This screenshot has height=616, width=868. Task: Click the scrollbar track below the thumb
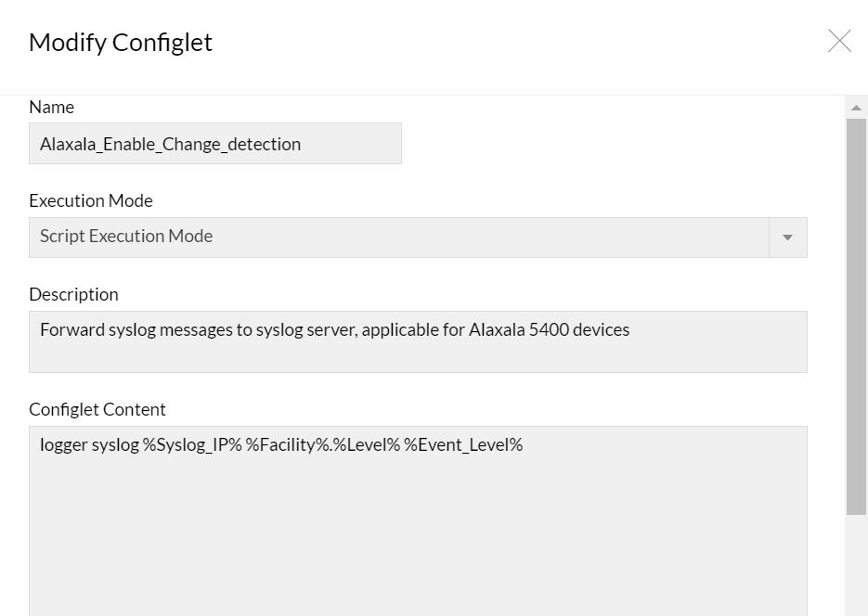(856, 566)
